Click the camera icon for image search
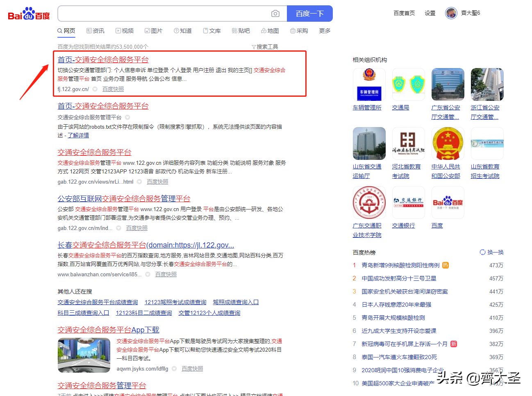Image resolution: width=532 pixels, height=396 pixels. (275, 14)
